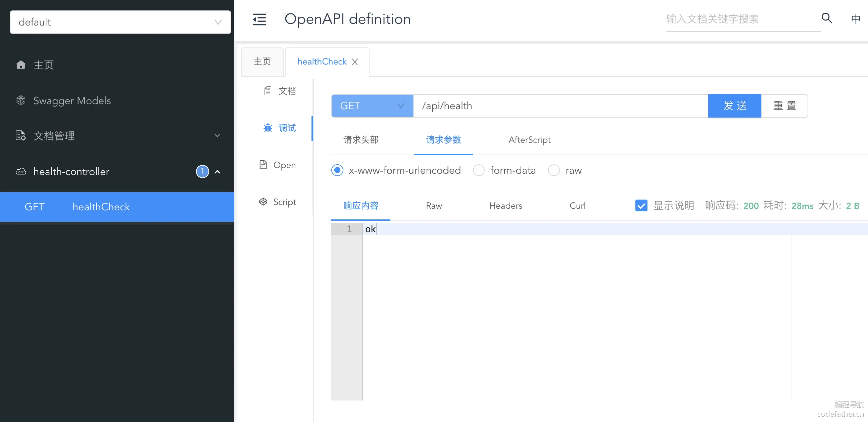The height and width of the screenshot is (422, 868).
Task: Click the 文档 page icon
Action: tap(268, 91)
